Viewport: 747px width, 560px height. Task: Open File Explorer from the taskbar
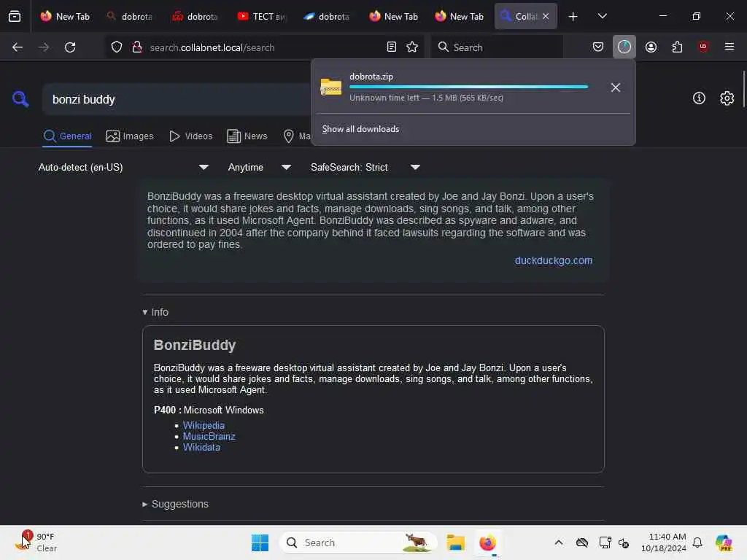pos(455,542)
